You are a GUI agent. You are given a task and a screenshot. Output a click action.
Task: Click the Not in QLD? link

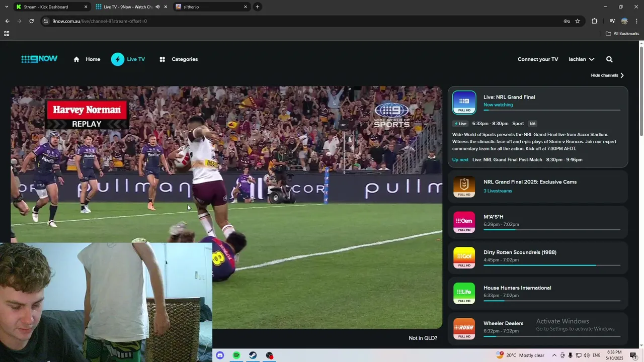pyautogui.click(x=423, y=338)
